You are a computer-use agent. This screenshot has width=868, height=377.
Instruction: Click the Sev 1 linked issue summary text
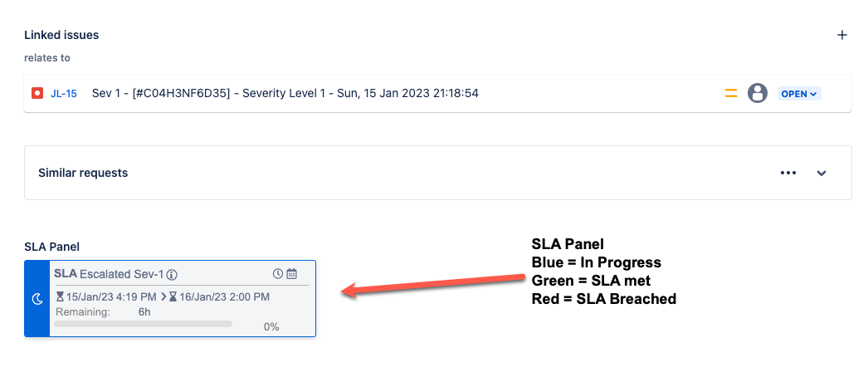tap(285, 93)
